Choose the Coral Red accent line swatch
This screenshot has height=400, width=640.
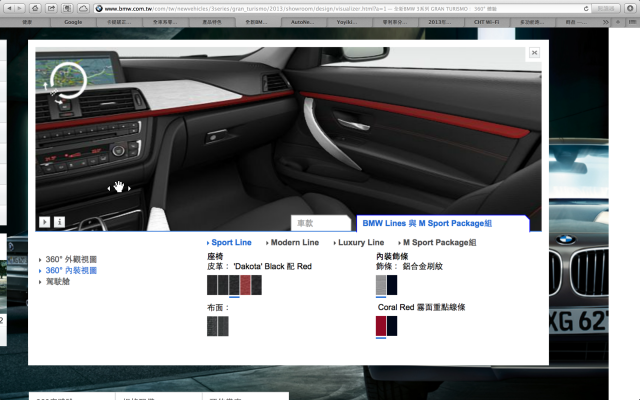381,326
